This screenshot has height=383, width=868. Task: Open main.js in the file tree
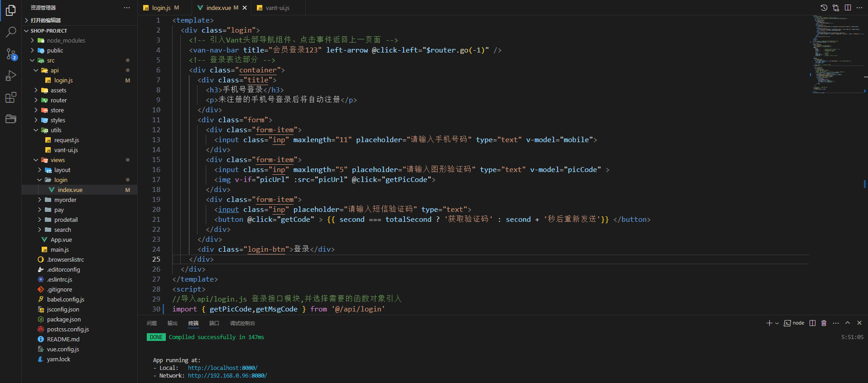coord(79,249)
